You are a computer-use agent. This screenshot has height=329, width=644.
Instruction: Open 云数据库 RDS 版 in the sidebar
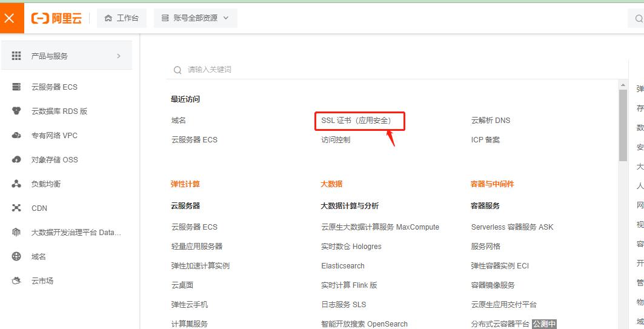pyautogui.click(x=59, y=111)
